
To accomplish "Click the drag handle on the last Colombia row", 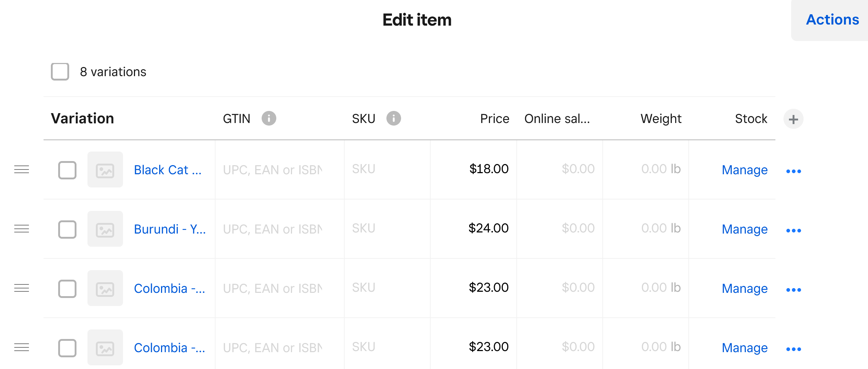I will pos(22,347).
